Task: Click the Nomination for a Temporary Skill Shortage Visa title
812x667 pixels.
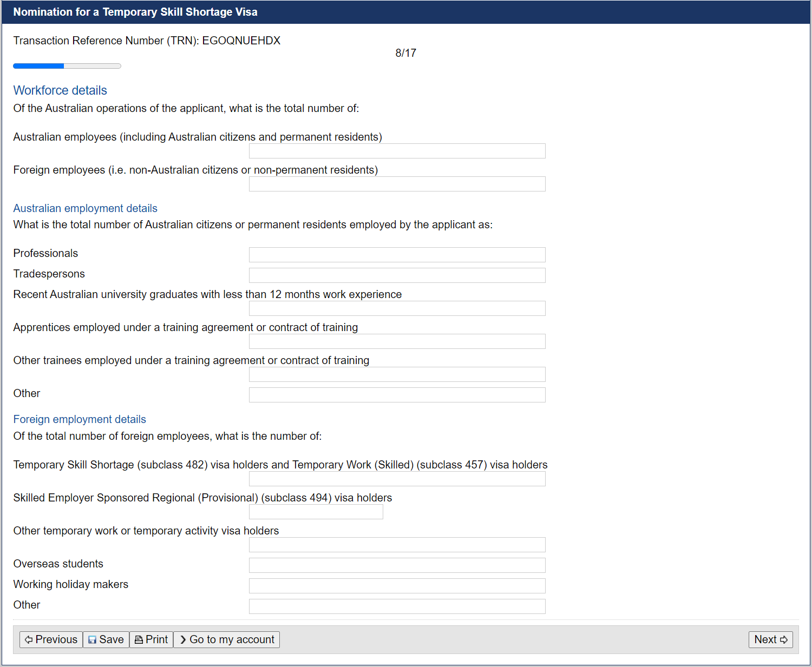Action: (135, 12)
